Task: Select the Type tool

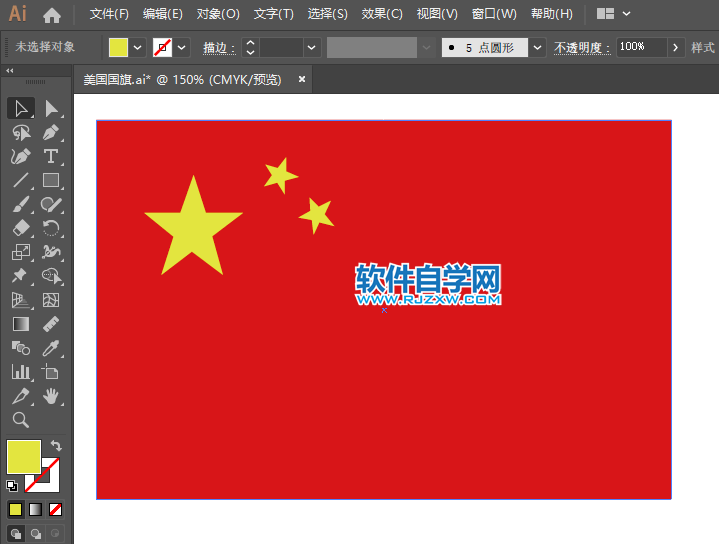Action: pos(51,156)
